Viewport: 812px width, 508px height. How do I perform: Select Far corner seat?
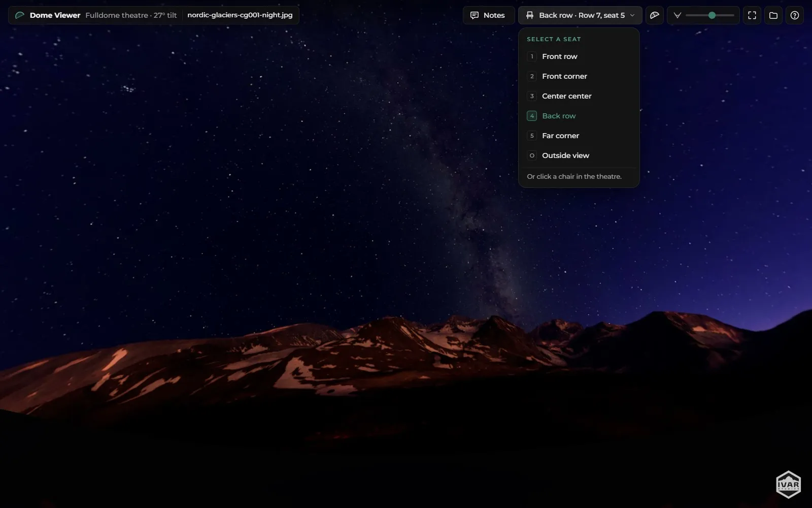(579, 136)
